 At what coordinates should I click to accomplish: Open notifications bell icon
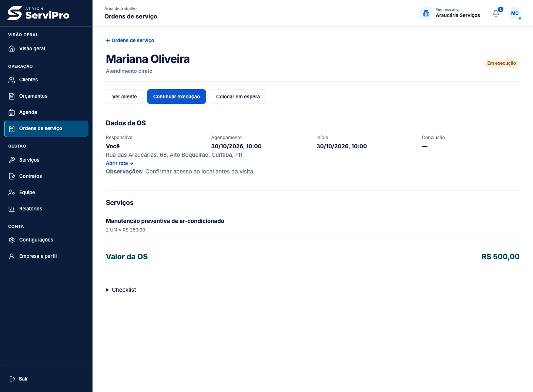point(496,13)
